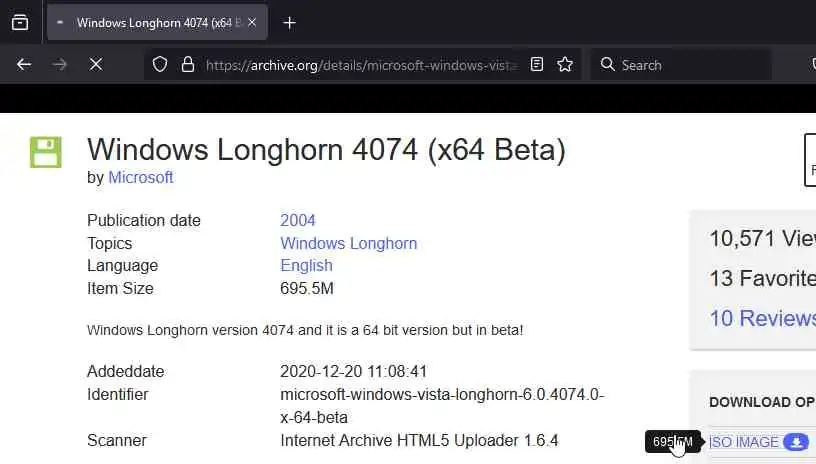This screenshot has height=464, width=816.
Task: Click the 10,571 Views count
Action: (x=762, y=239)
